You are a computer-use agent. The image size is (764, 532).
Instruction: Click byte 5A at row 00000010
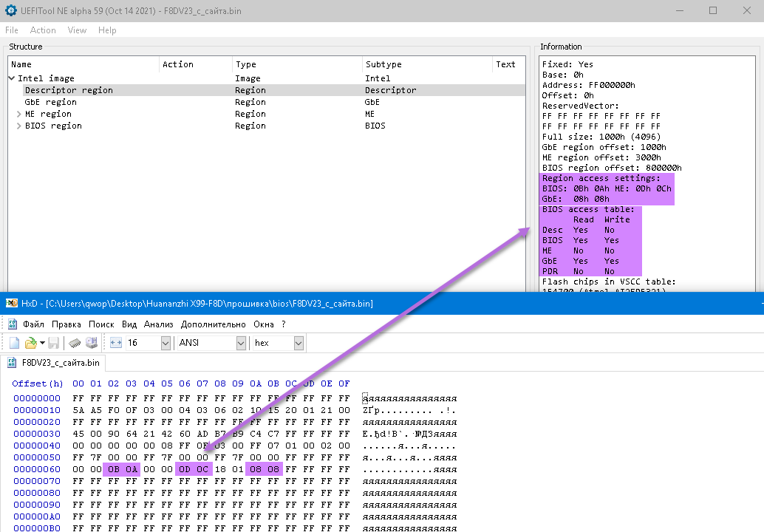pos(78,410)
